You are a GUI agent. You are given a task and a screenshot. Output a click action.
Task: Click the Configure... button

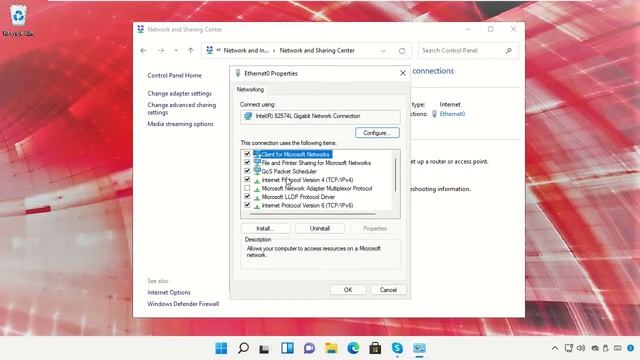click(x=377, y=133)
